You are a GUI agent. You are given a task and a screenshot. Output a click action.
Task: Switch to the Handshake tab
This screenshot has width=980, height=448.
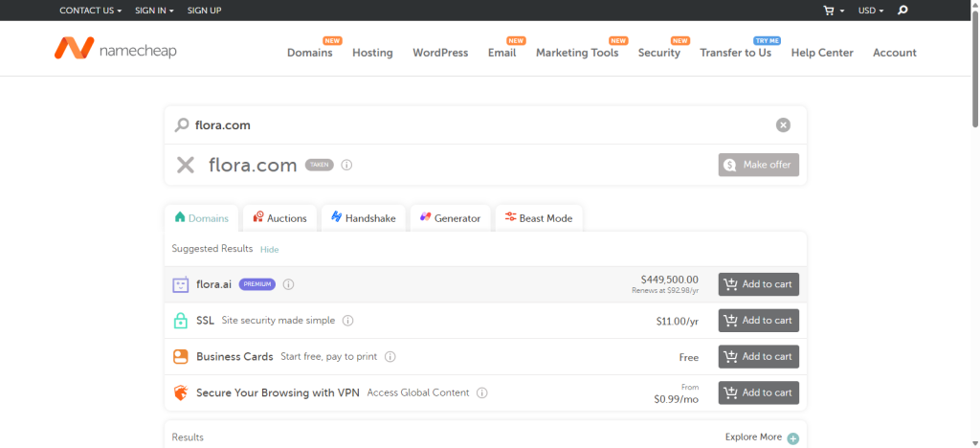pos(363,218)
